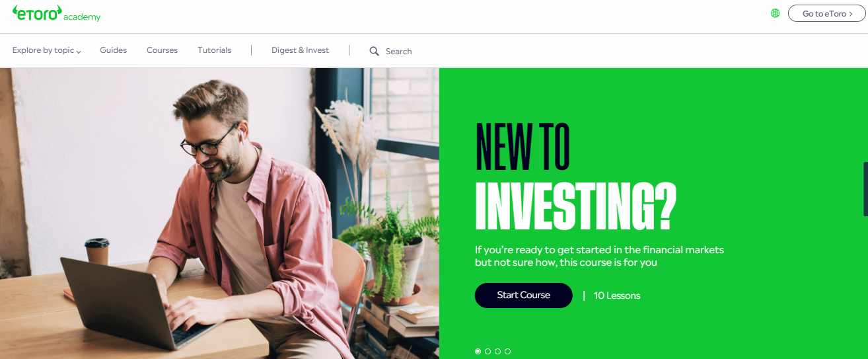868x359 pixels.
Task: Click the Go to eToro button
Action: coord(827,14)
